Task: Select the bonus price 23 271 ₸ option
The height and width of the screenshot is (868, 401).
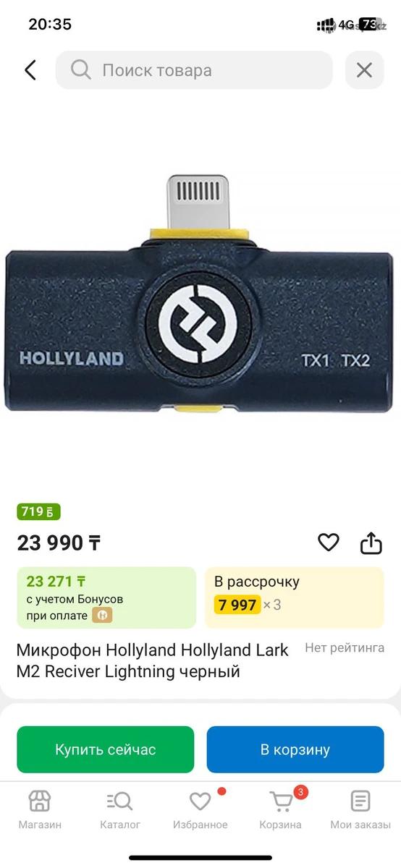Action: click(x=106, y=597)
